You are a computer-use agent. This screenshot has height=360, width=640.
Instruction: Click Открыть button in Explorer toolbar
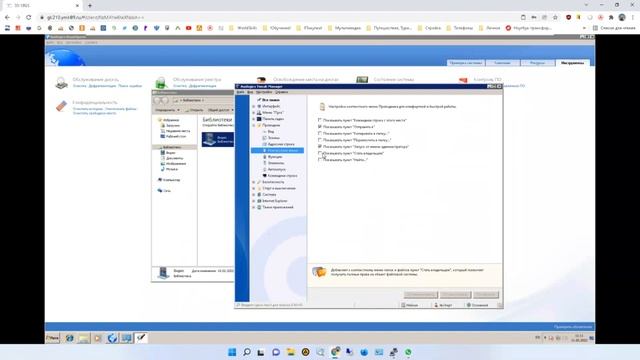pyautogui.click(x=194, y=110)
